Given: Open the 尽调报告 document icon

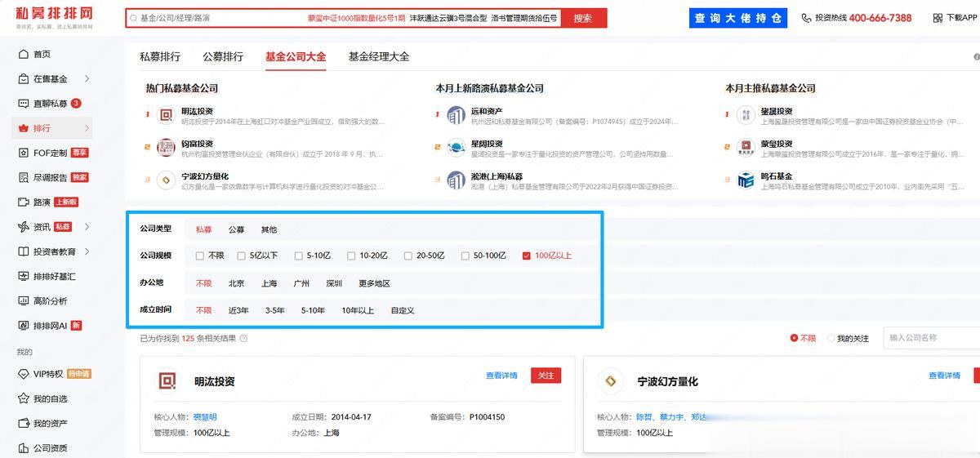Looking at the screenshot, I should point(23,177).
